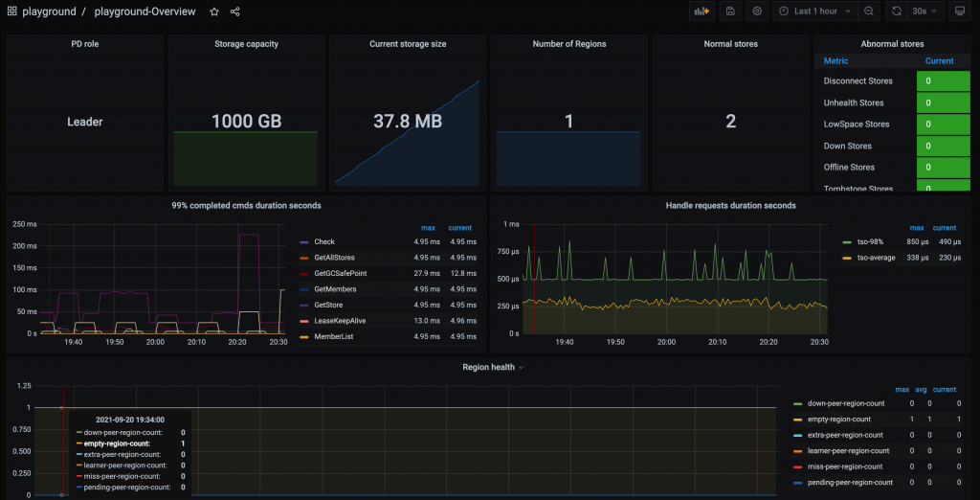Click the Normal stores value 2
Viewport: 980px width, 500px height.
(730, 121)
